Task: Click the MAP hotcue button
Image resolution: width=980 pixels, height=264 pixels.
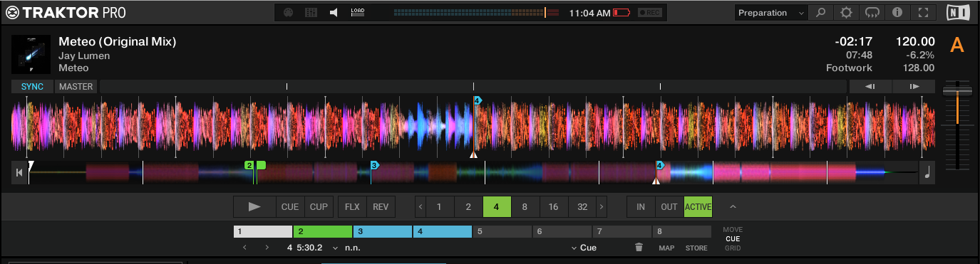Action: [x=666, y=248]
